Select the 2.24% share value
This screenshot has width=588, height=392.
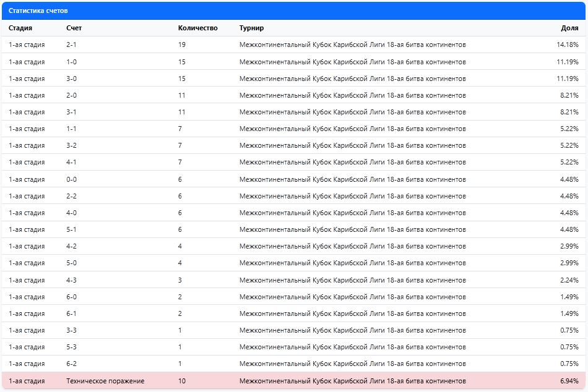[x=568, y=280]
